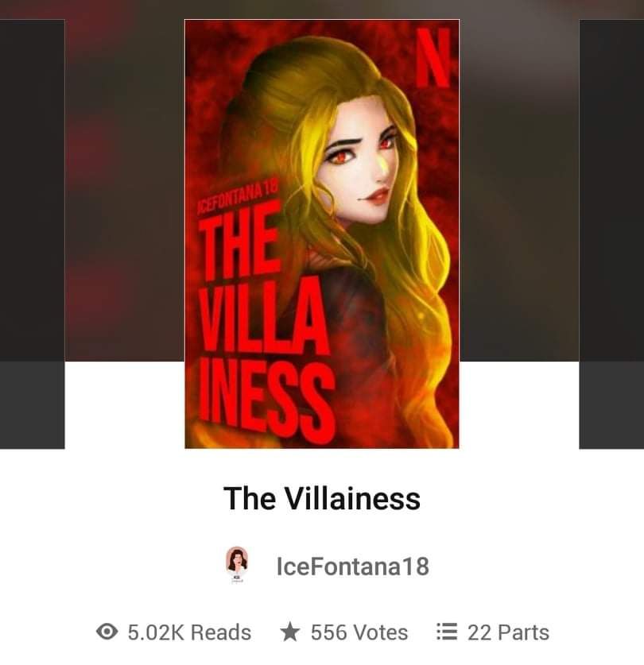Select the next story card on right
The image size is (644, 665).
[611, 234]
